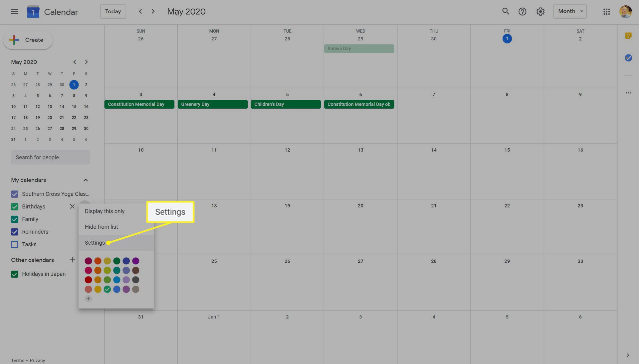Click Search for people input field

coord(50,157)
